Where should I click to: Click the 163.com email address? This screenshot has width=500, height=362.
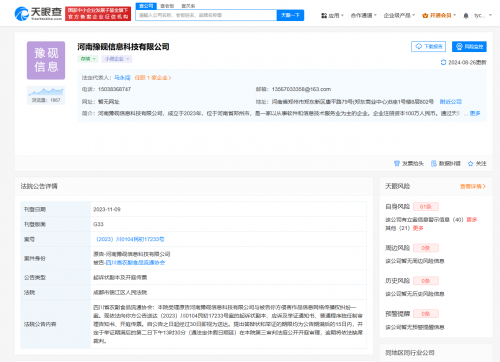coord(301,89)
